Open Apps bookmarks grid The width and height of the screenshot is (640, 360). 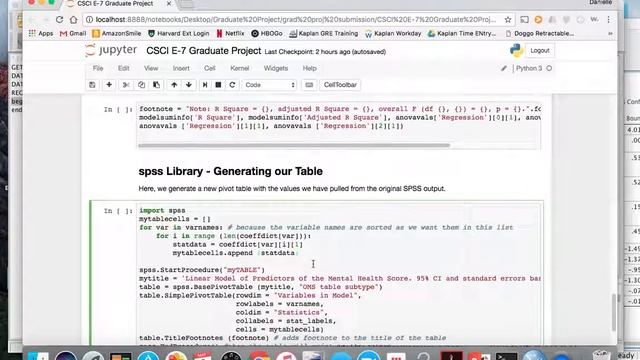point(40,33)
